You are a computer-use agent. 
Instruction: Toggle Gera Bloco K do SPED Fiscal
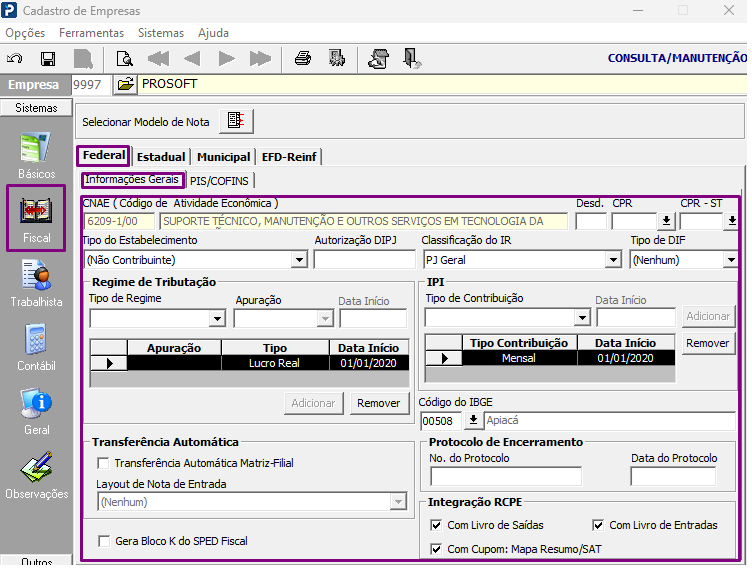(104, 541)
